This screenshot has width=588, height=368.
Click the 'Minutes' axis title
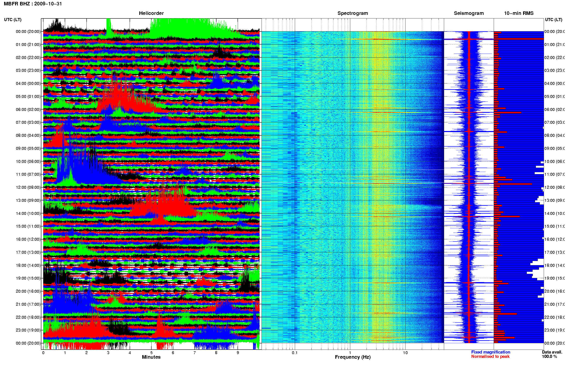(x=151, y=357)
